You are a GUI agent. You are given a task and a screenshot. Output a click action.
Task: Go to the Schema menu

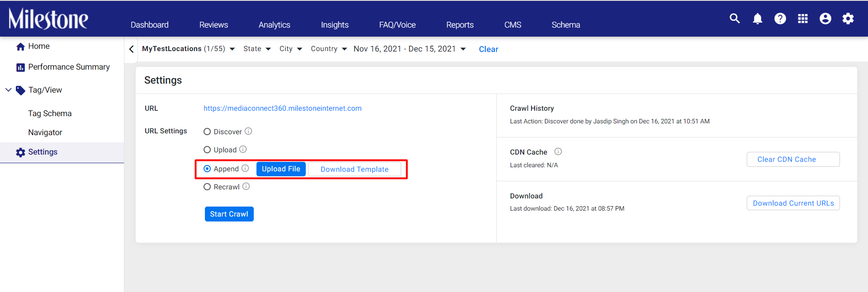click(x=566, y=25)
